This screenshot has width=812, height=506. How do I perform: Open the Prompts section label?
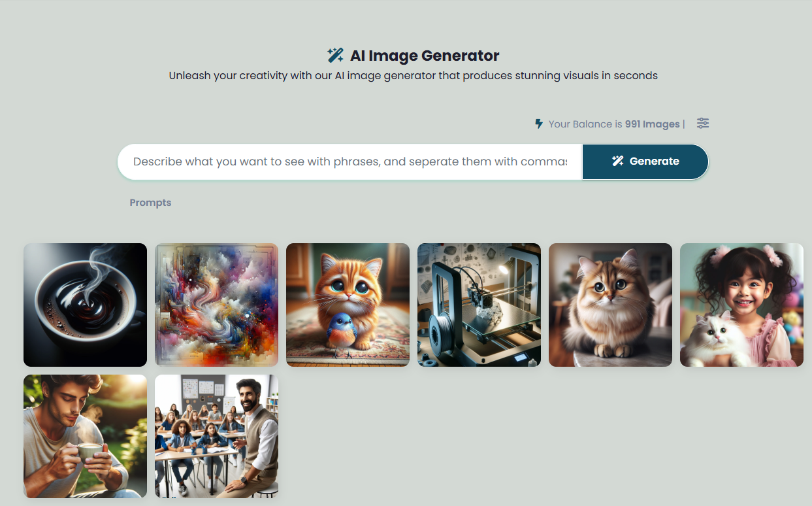(150, 203)
